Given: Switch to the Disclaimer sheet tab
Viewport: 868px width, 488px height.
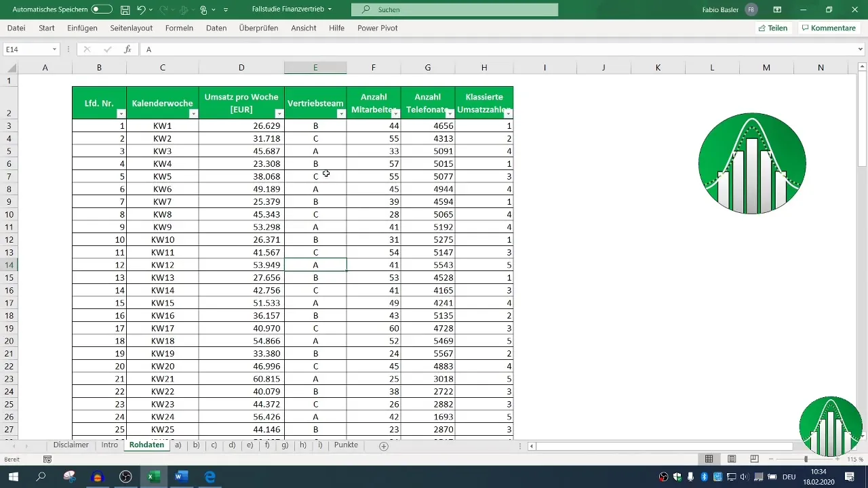Looking at the screenshot, I should click(x=71, y=445).
